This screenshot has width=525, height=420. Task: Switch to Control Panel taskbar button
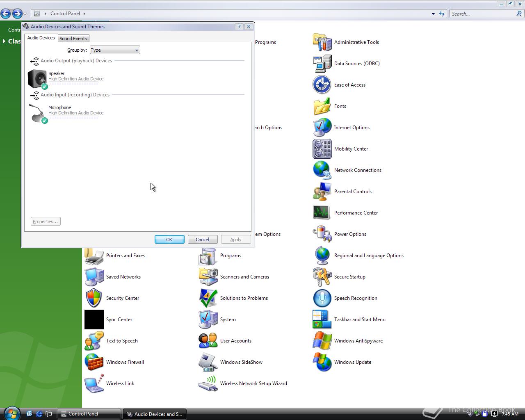[89, 414]
